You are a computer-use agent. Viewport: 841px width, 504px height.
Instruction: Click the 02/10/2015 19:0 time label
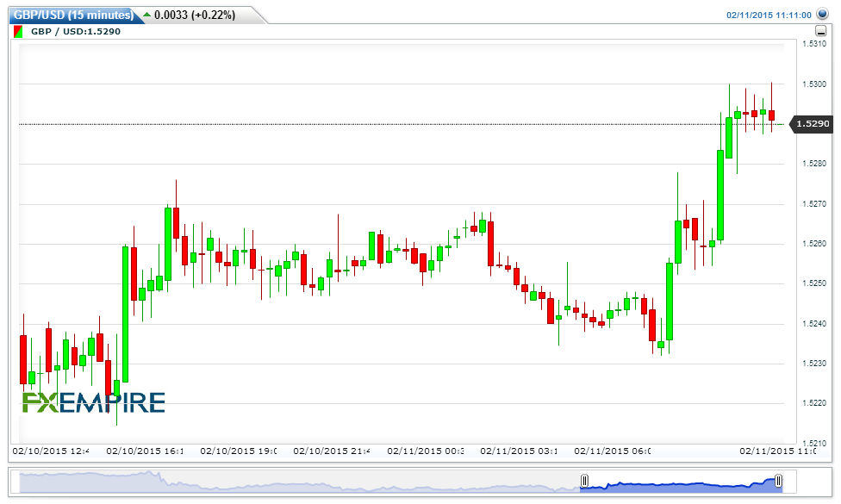[x=239, y=451]
